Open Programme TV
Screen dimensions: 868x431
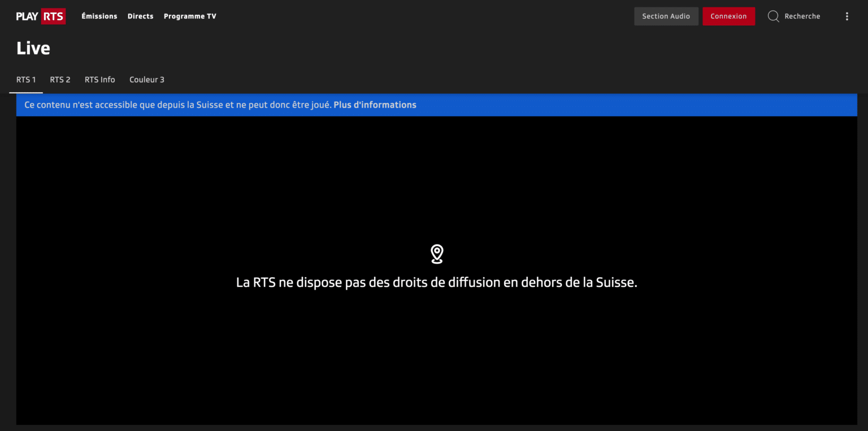190,16
